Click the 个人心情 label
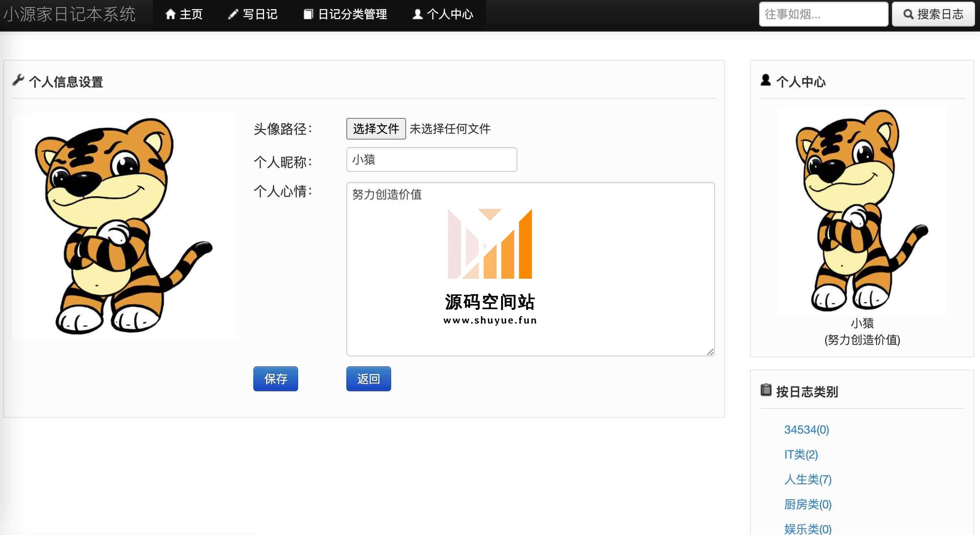This screenshot has height=535, width=980. (x=282, y=191)
